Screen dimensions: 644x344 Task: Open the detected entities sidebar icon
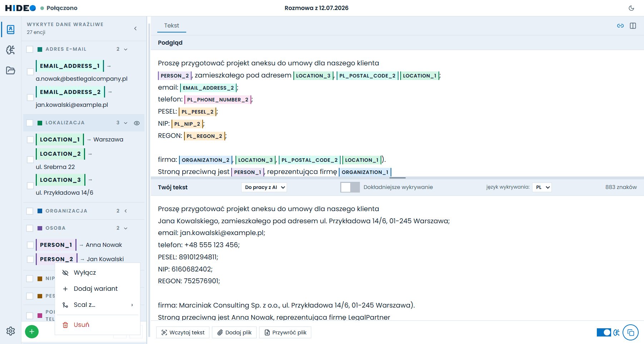11,29
